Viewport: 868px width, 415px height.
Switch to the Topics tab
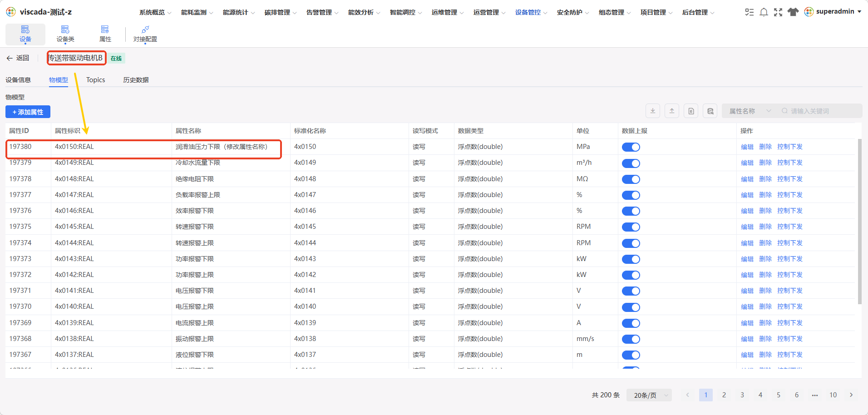(96, 80)
